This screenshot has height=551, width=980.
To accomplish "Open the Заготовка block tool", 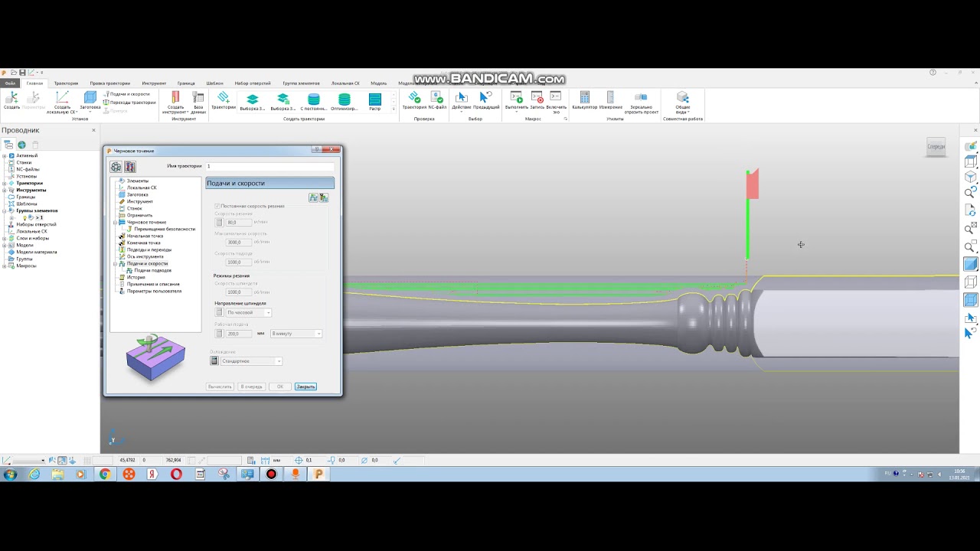I will [90, 101].
